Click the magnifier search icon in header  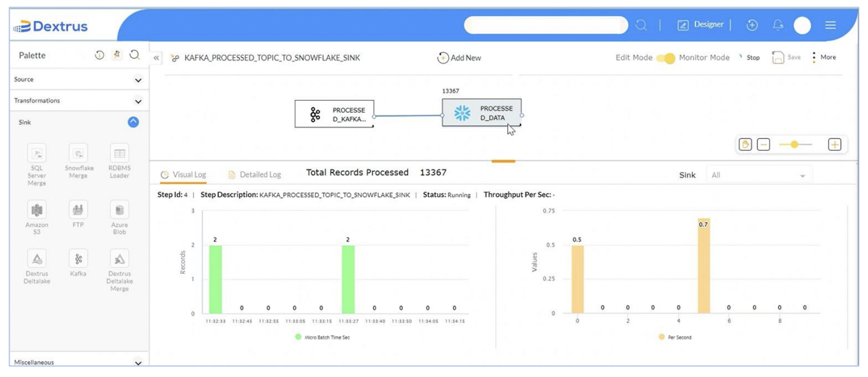[x=641, y=25]
